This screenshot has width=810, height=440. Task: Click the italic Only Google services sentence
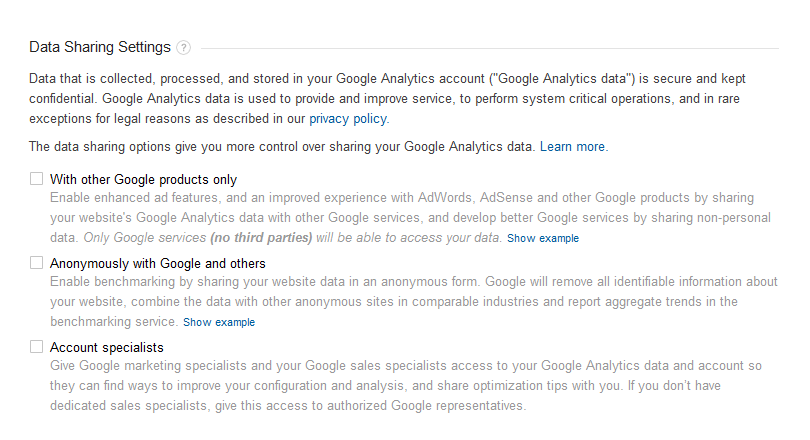pyautogui.click(x=292, y=238)
